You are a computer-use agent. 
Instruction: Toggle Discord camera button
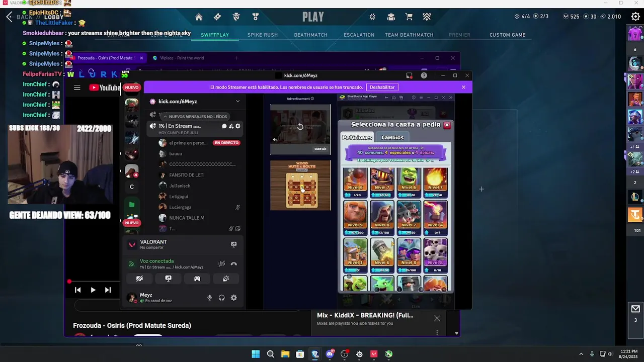click(139, 279)
